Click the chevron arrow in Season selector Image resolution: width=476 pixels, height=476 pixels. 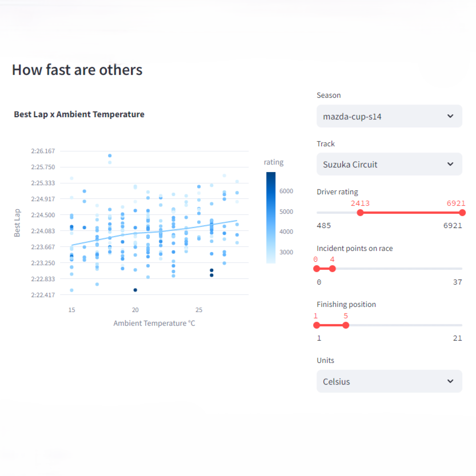[450, 116]
